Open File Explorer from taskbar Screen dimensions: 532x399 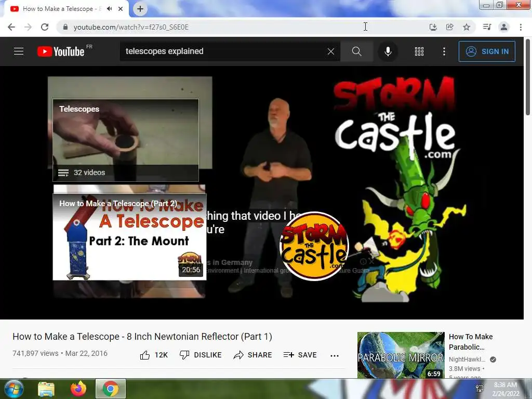[46, 389]
